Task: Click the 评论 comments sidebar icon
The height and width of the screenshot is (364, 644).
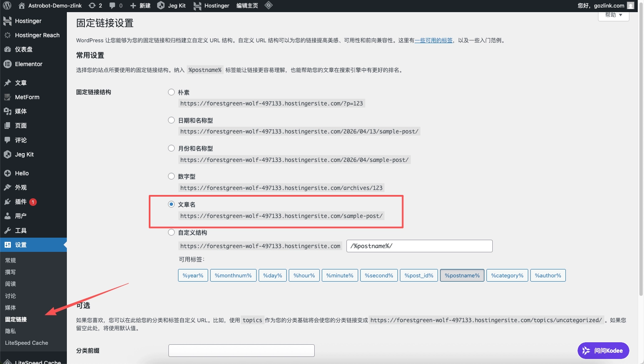Action: 8,140
